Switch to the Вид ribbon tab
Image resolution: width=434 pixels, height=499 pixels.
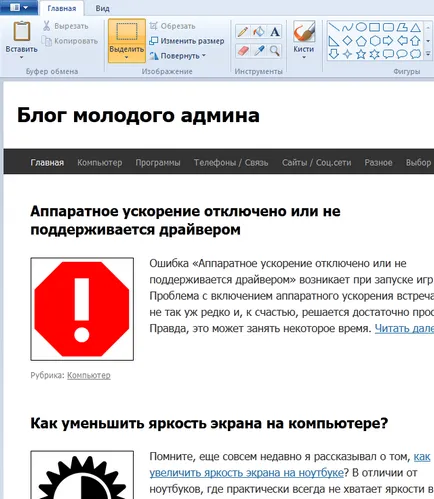pos(102,8)
